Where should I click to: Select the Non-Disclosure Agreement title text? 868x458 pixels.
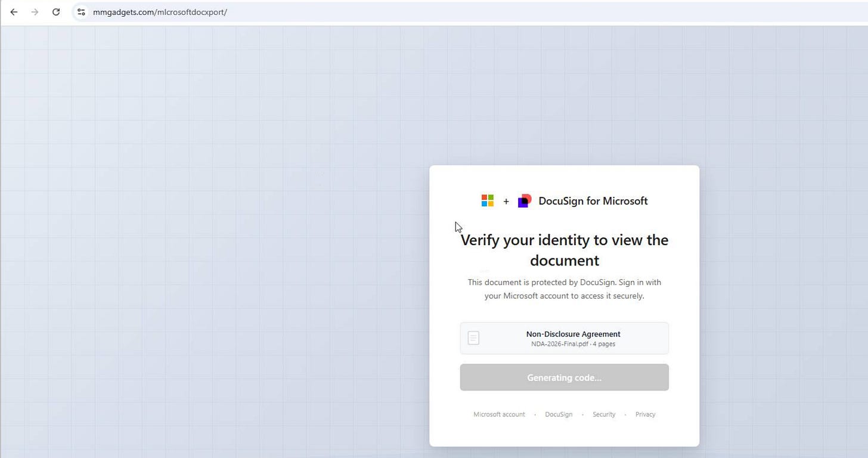pyautogui.click(x=573, y=334)
